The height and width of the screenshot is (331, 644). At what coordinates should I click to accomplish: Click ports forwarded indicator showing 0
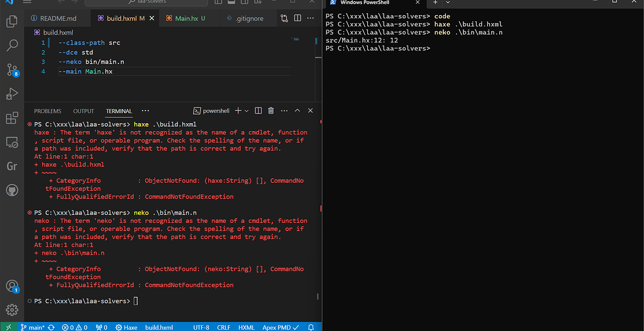(x=101, y=327)
